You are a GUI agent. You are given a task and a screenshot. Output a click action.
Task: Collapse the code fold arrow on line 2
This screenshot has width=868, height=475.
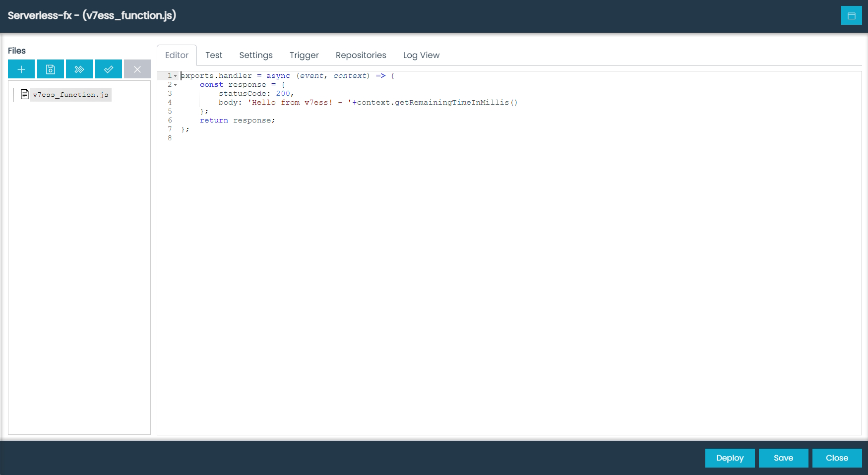[177, 85]
